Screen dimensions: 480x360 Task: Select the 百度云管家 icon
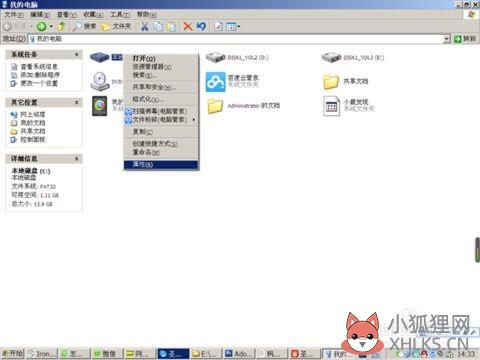pos(215,82)
